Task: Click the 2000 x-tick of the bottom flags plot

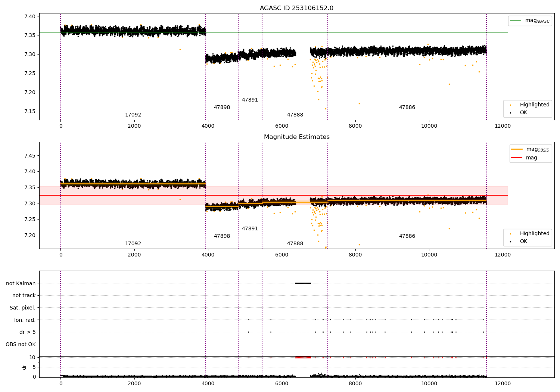Action: [134, 383]
